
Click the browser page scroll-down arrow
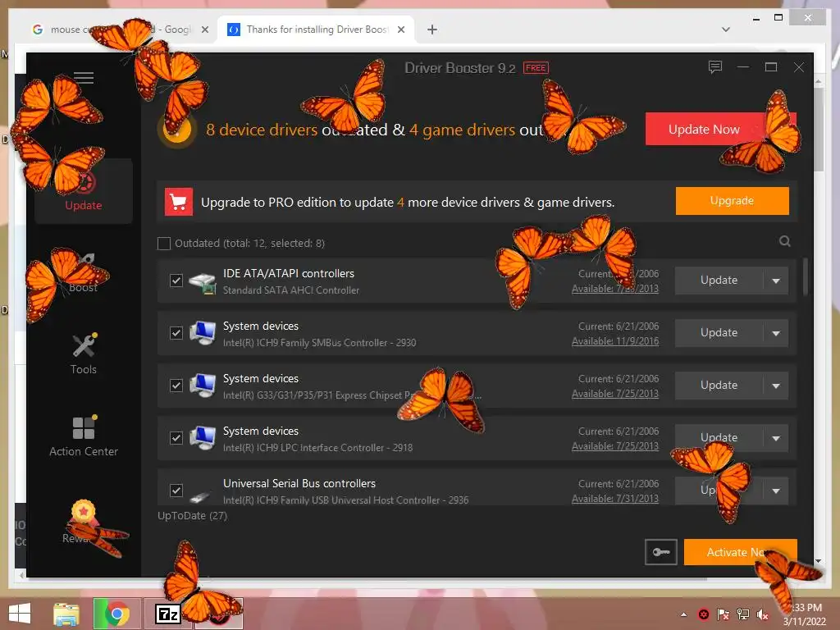[818, 561]
